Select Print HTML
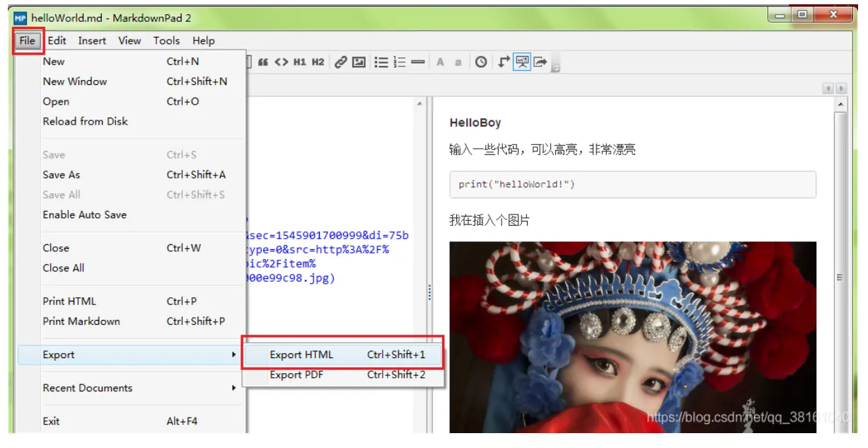The image size is (868, 448). pyautogui.click(x=132, y=301)
